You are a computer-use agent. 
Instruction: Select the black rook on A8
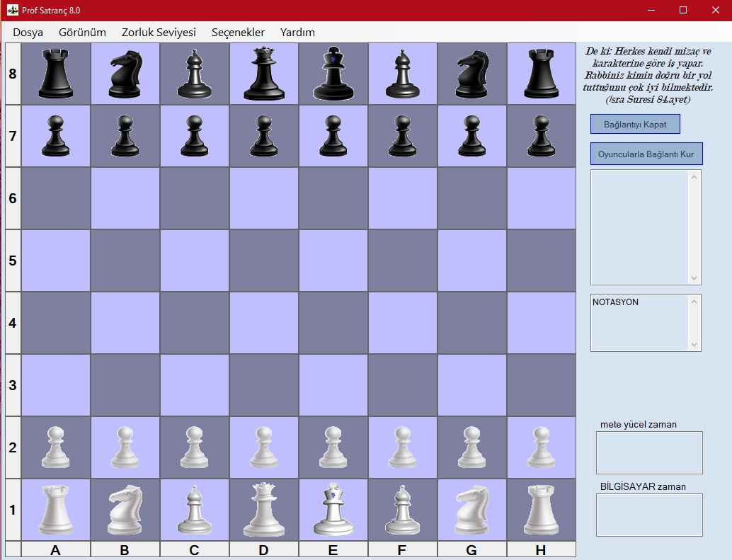pos(56,74)
